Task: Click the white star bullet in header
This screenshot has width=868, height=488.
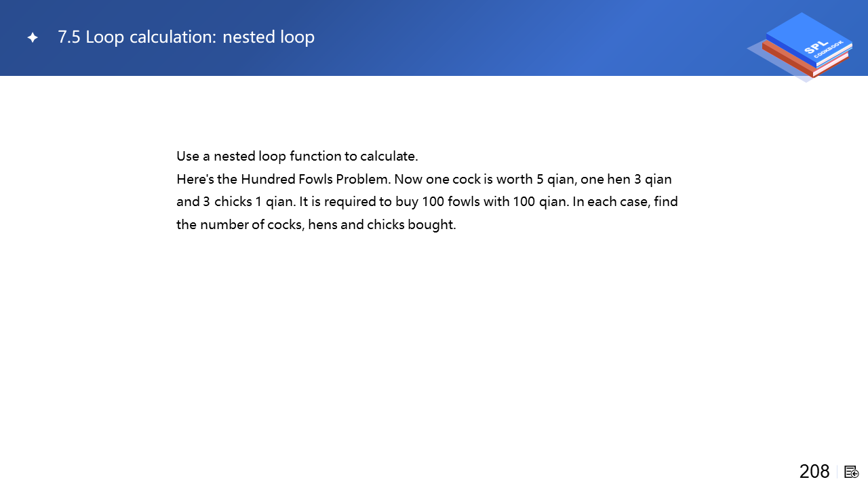Action: pos(33,38)
